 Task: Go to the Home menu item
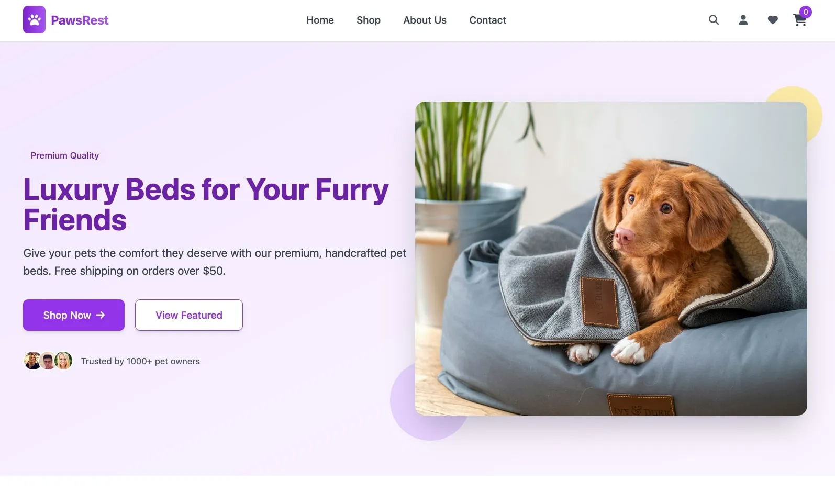coord(320,20)
